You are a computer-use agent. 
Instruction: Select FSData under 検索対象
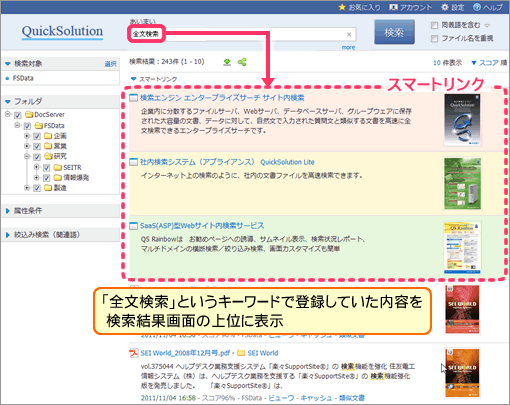23,78
